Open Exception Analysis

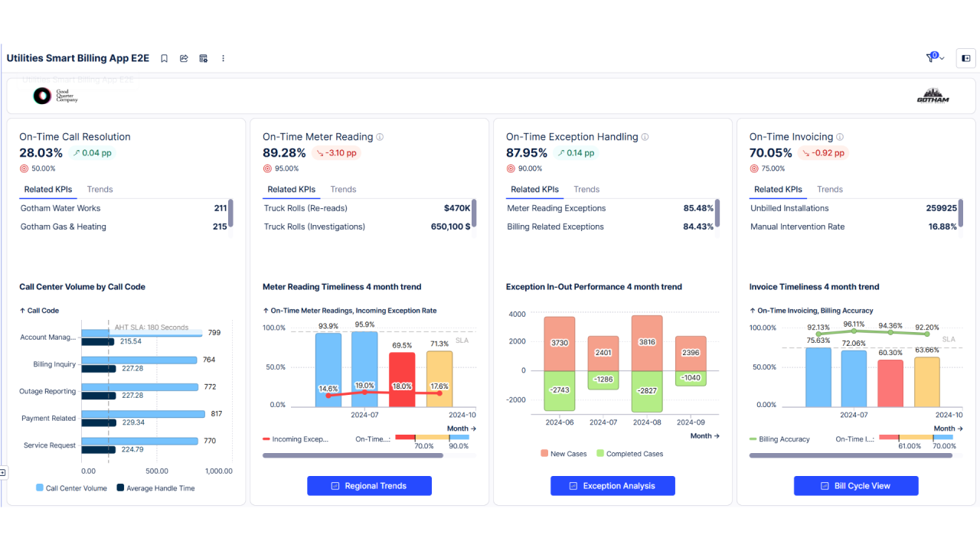pos(612,485)
